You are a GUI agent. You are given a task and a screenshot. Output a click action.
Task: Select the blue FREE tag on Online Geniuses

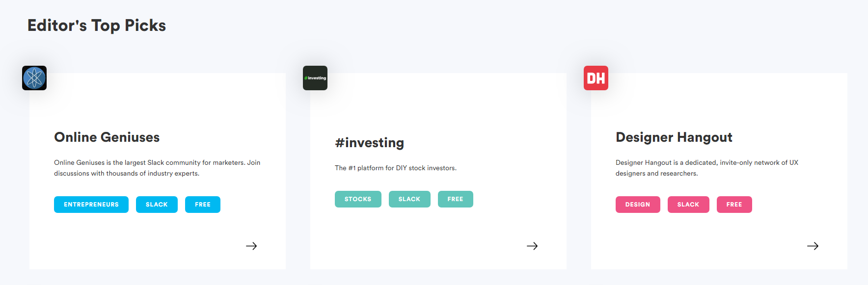coord(203,205)
